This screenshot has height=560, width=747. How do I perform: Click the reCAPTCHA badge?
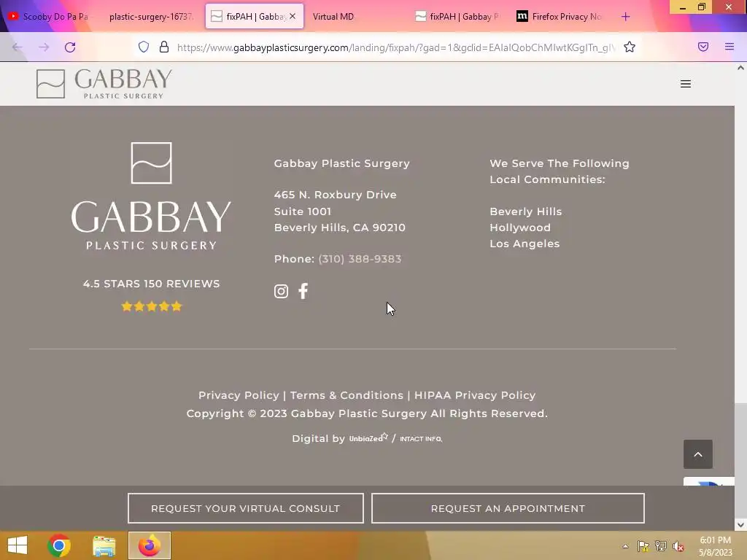709,481
